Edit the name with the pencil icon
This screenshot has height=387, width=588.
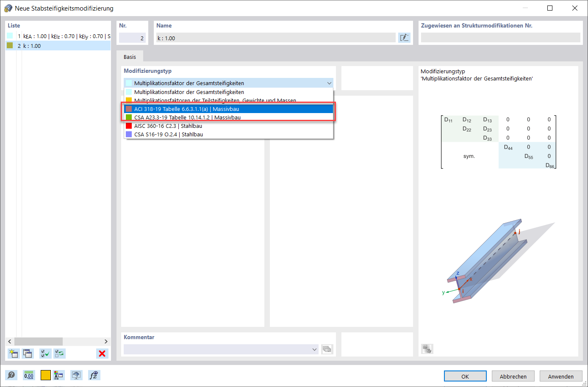point(405,38)
